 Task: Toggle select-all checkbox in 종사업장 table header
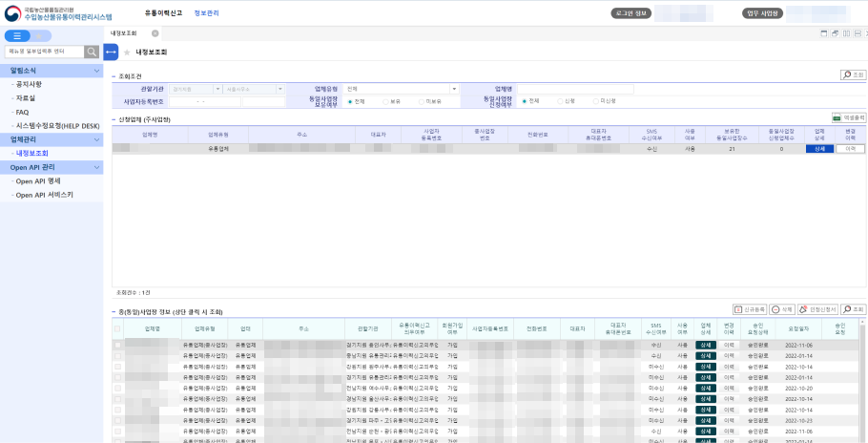[117, 329]
